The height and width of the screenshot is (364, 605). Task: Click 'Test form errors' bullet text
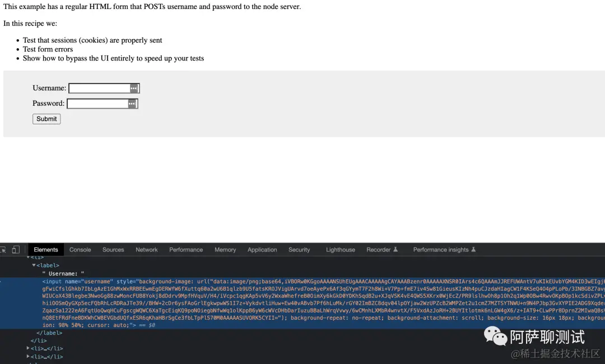tap(48, 49)
